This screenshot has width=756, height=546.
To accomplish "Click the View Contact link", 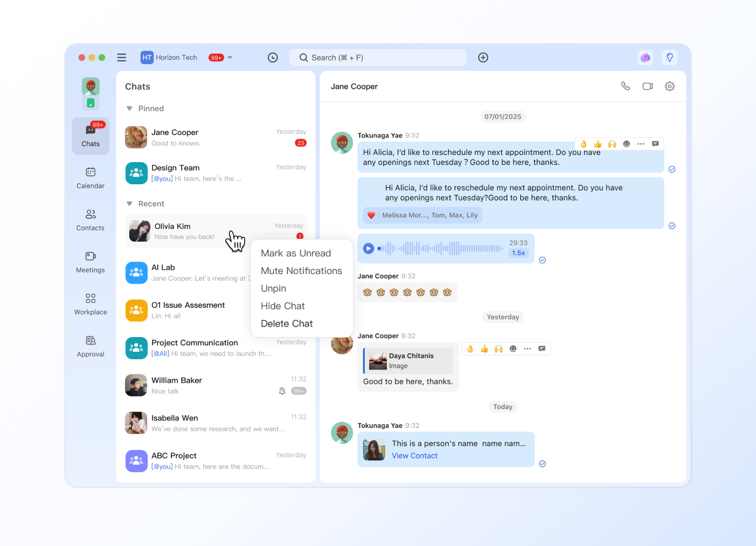I will [414, 456].
